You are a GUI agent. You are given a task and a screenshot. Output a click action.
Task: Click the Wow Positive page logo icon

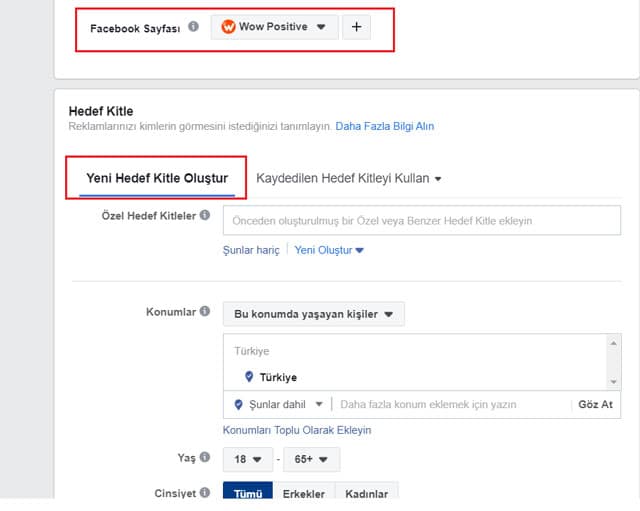228,27
